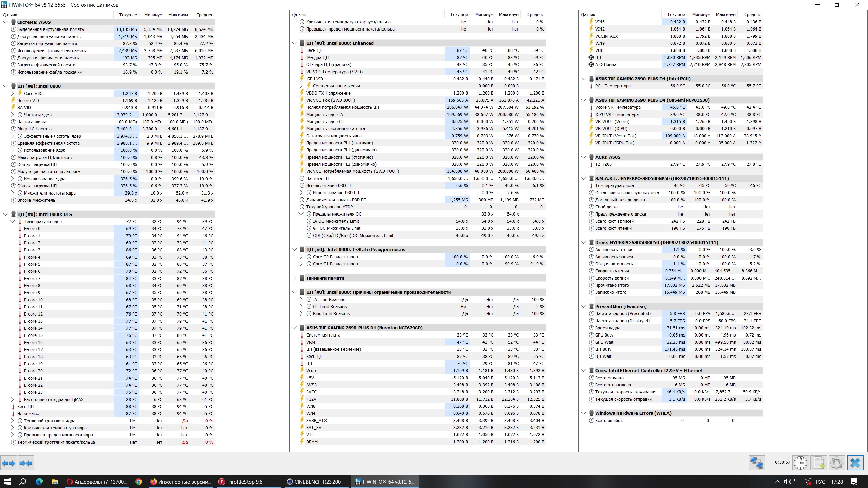
Task: Open remote sensor monitoring network icon
Action: coord(757,463)
